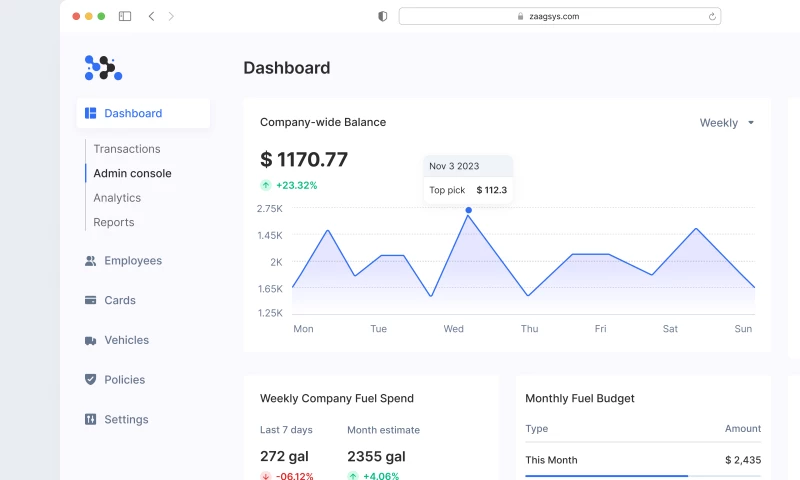Click the Zaagsys logo icon

[x=103, y=68]
